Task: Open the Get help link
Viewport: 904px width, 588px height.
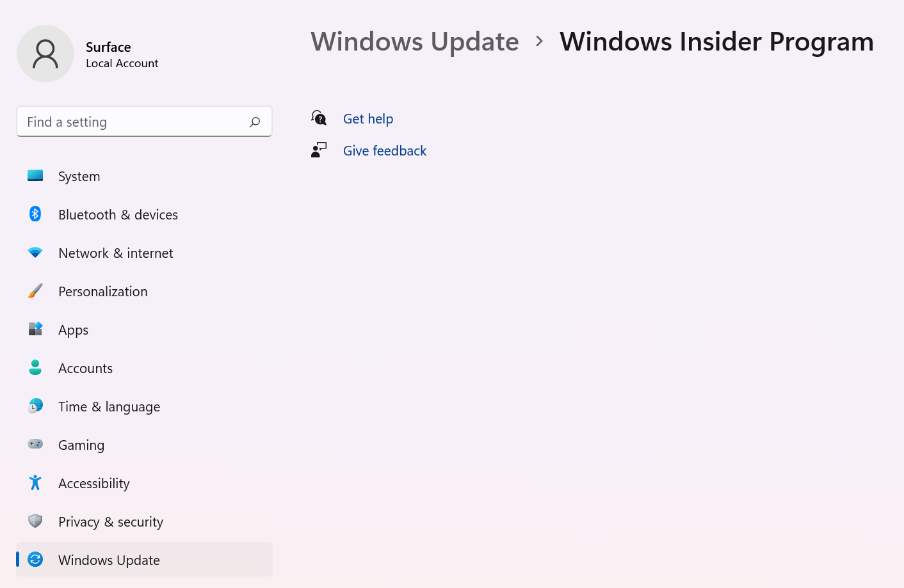Action: click(x=368, y=119)
